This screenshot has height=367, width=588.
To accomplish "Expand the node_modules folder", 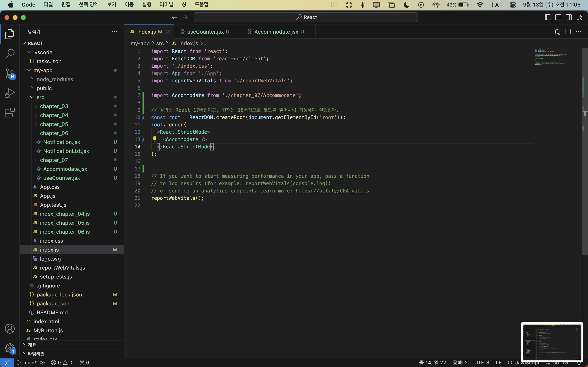I will coord(55,79).
